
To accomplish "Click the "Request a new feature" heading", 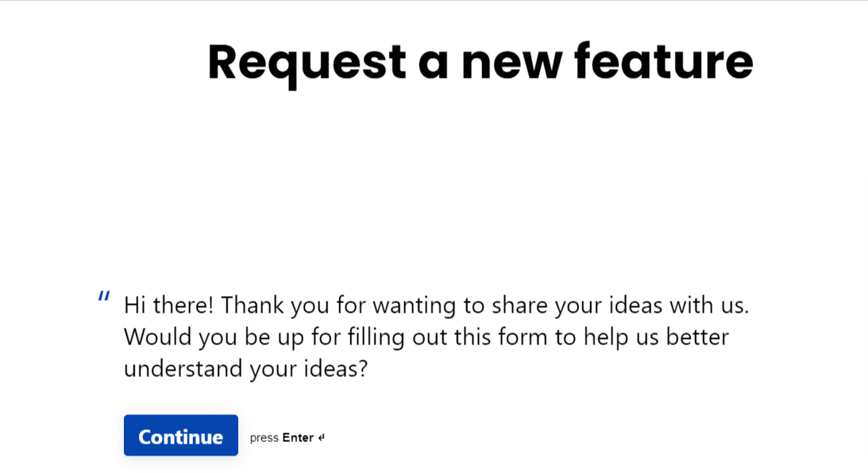I will (480, 62).
